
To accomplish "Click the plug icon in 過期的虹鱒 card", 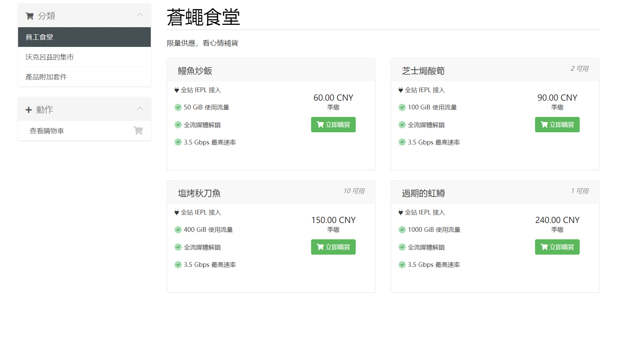I will point(401,212).
